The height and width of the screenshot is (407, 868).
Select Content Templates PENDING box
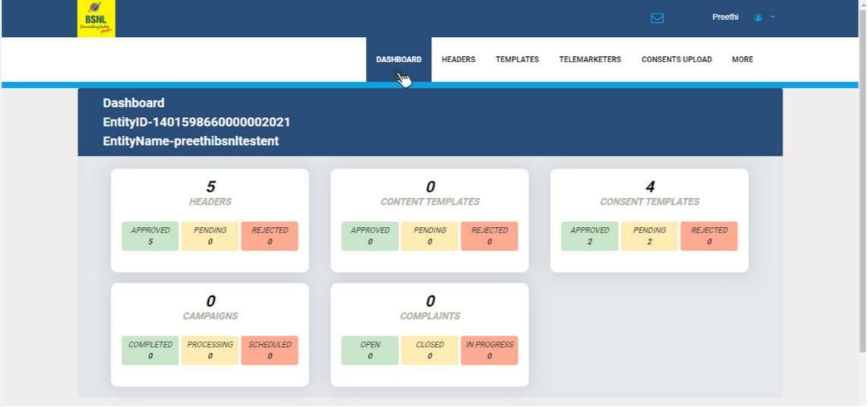pyautogui.click(x=430, y=236)
